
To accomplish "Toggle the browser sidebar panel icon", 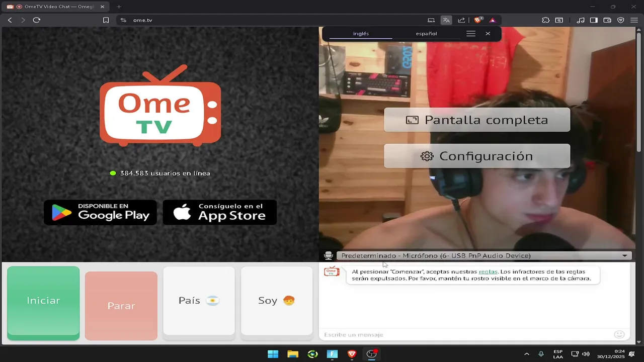I will [x=594, y=20].
